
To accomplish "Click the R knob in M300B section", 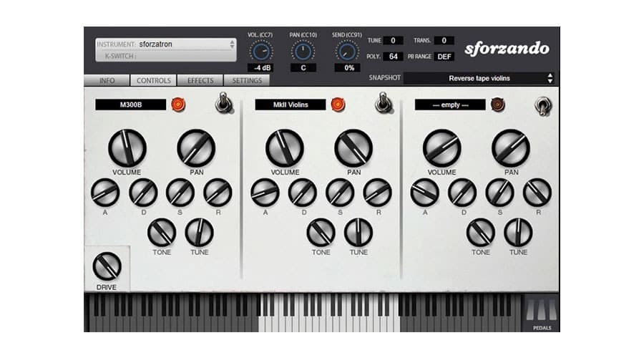I will (x=218, y=193).
